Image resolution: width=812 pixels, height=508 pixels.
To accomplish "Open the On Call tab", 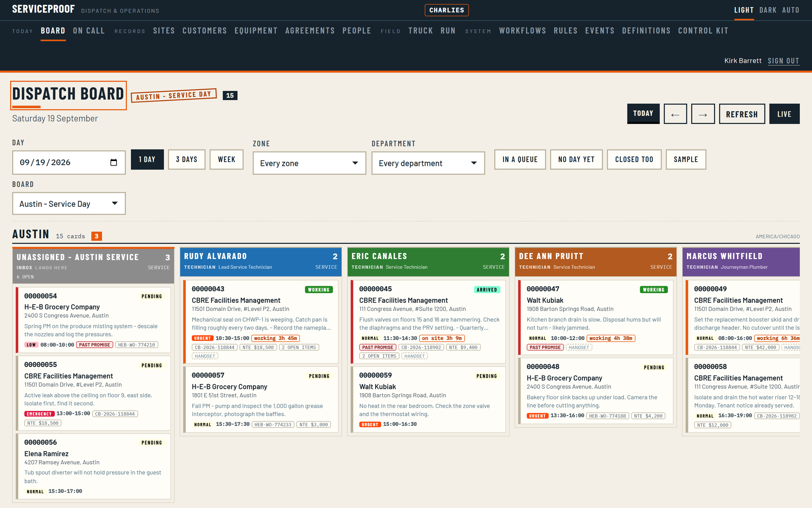I will coord(89,31).
